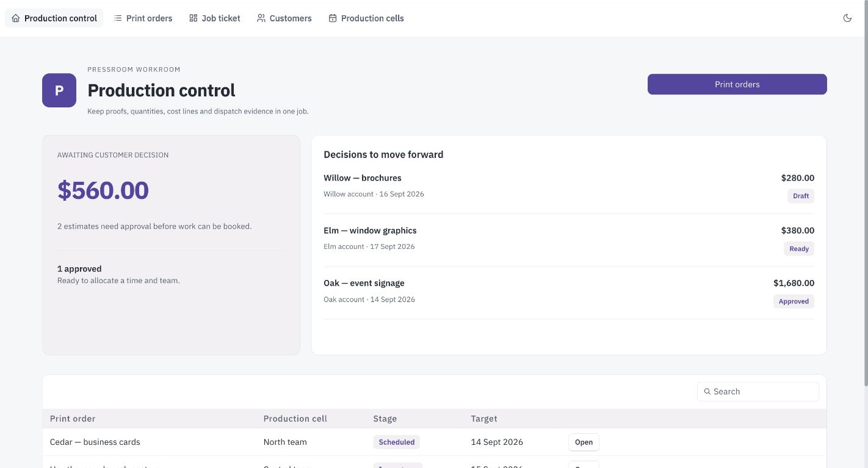The width and height of the screenshot is (868, 468).
Task: Toggle dark mode with the moon icon
Action: tap(847, 18)
